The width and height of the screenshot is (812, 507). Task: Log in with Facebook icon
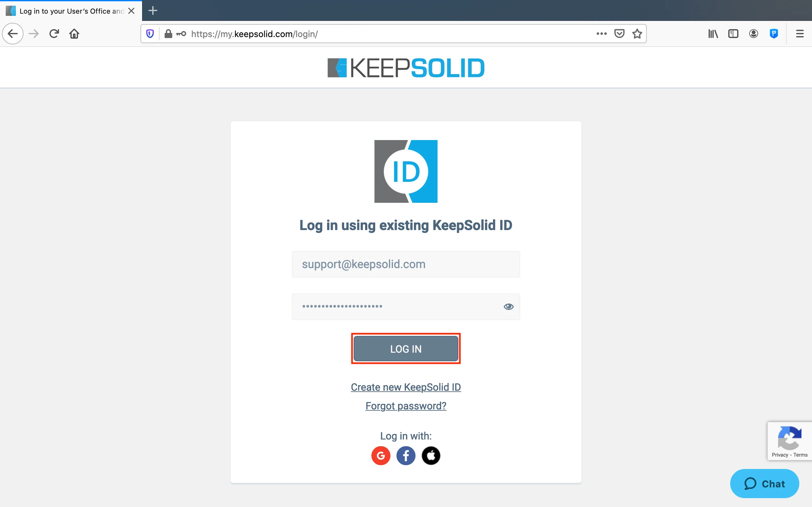pos(406,455)
